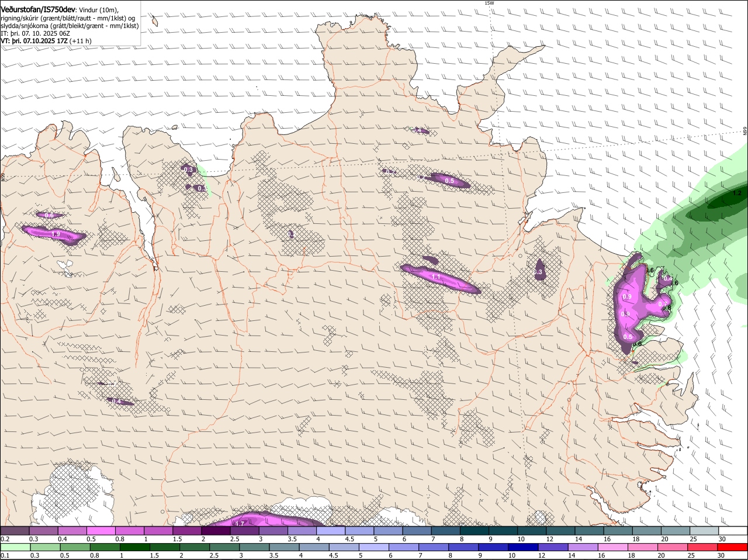The width and height of the screenshot is (748, 560).
Task: Click the bold title Veðurstofan/IS750dev
Action: tap(37, 9)
